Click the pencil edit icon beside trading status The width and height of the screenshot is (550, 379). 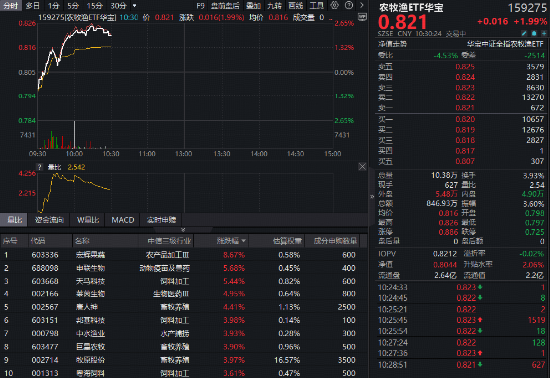point(524,33)
